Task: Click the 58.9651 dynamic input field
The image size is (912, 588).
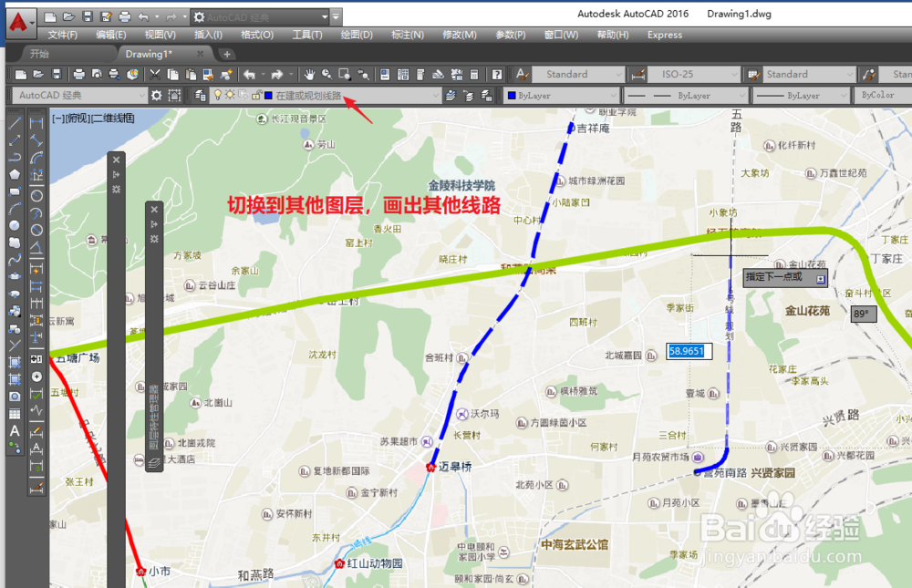Action: click(689, 351)
